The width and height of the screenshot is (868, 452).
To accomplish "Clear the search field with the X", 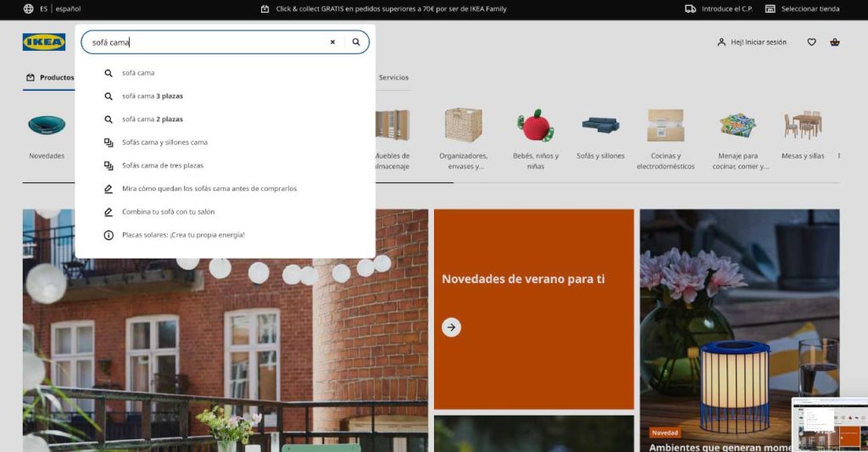I will [x=332, y=42].
